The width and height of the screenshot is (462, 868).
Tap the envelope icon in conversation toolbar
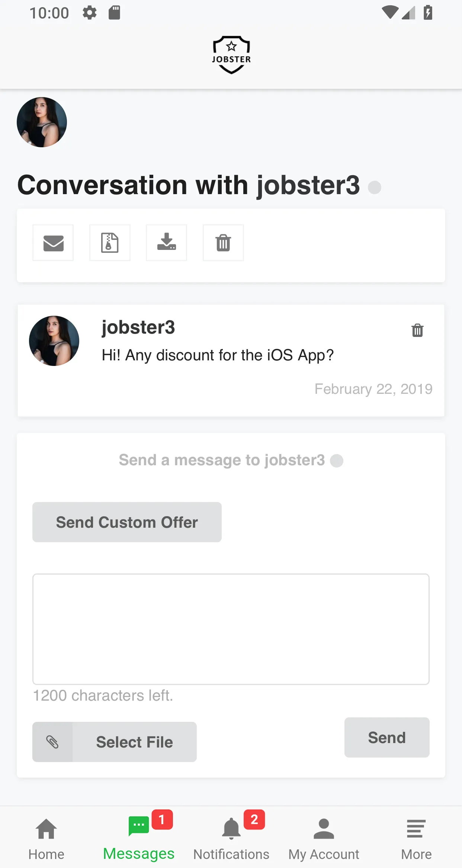click(53, 243)
